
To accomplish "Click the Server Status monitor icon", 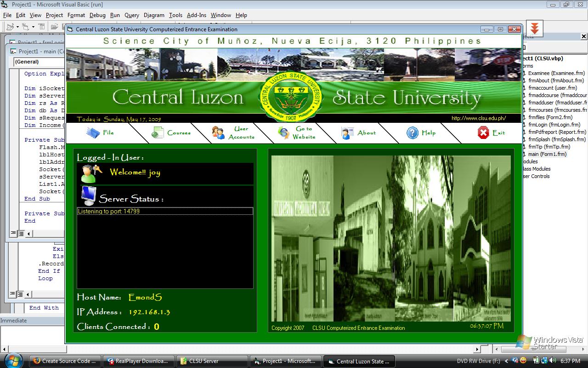I will (x=89, y=196).
